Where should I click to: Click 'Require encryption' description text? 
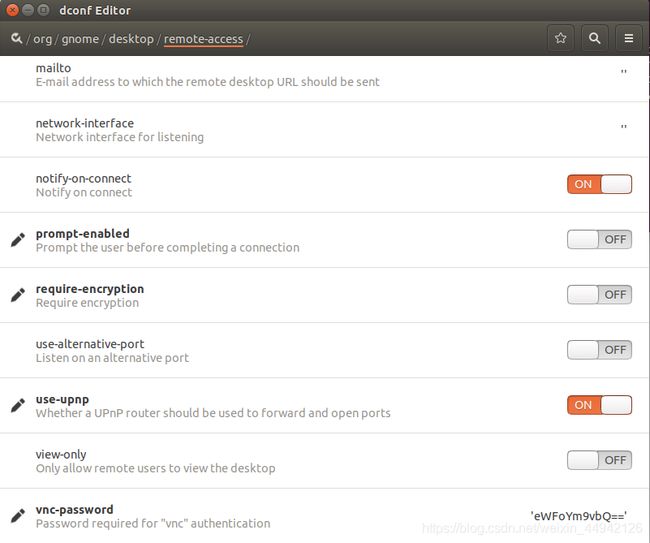pyautogui.click(x=87, y=303)
